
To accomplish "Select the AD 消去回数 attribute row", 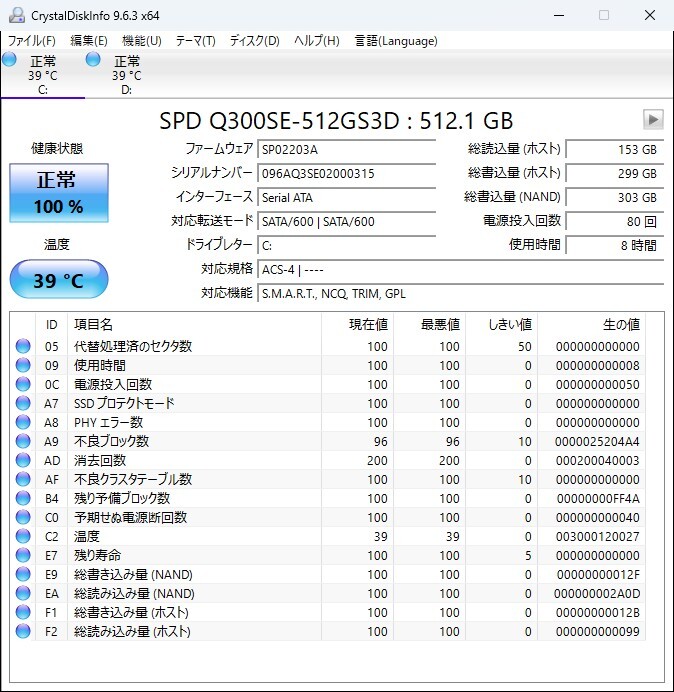I will 328,460.
